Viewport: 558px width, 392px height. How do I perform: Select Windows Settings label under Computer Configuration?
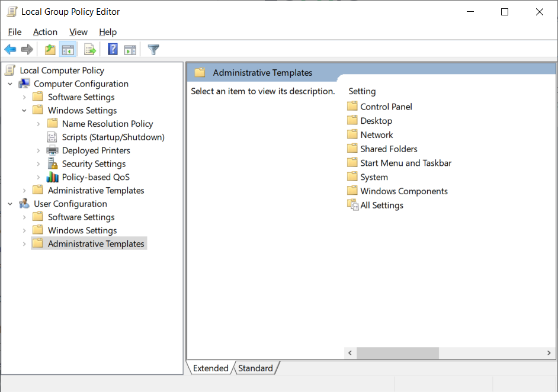pyautogui.click(x=82, y=110)
